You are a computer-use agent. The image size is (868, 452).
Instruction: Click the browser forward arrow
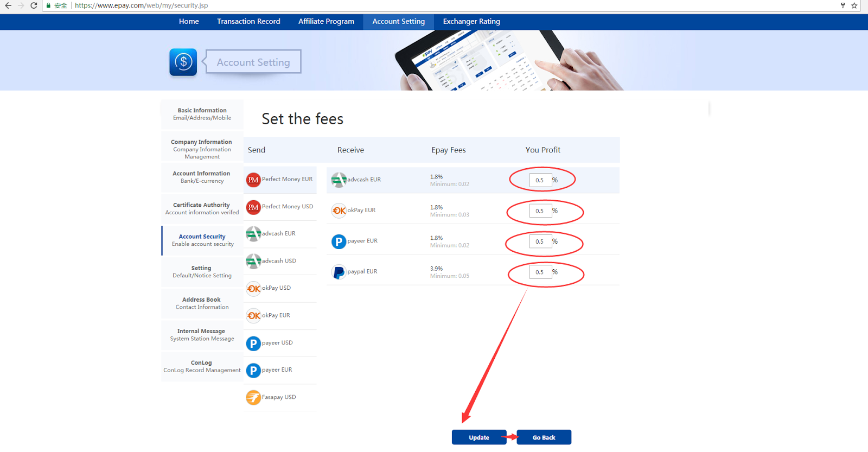pyautogui.click(x=21, y=5)
